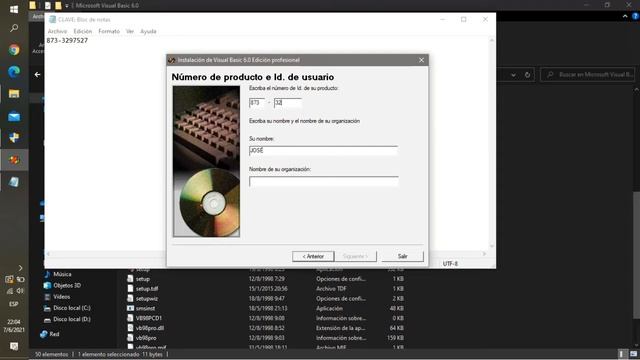Click the Nombre de su organización field

point(323,181)
